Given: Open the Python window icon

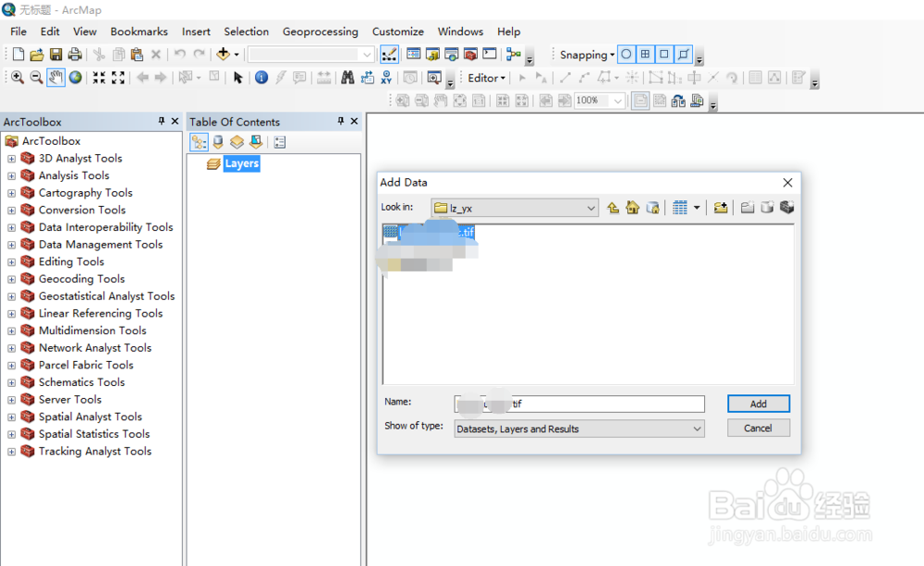Looking at the screenshot, I should coord(489,54).
